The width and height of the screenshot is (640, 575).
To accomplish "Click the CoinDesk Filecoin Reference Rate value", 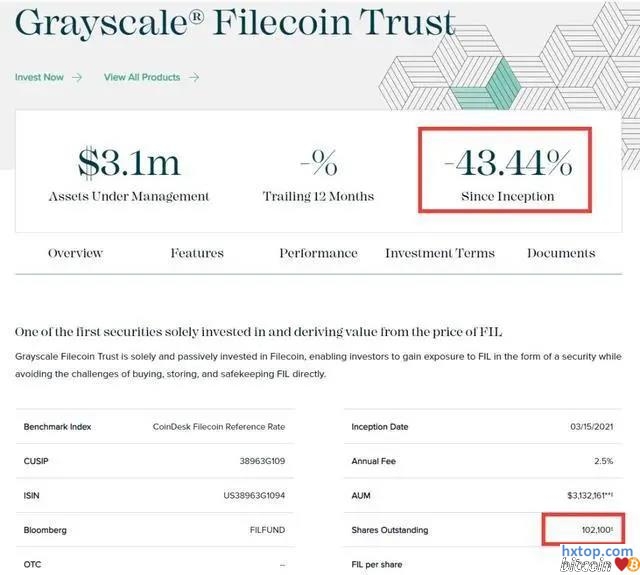I will (219, 427).
